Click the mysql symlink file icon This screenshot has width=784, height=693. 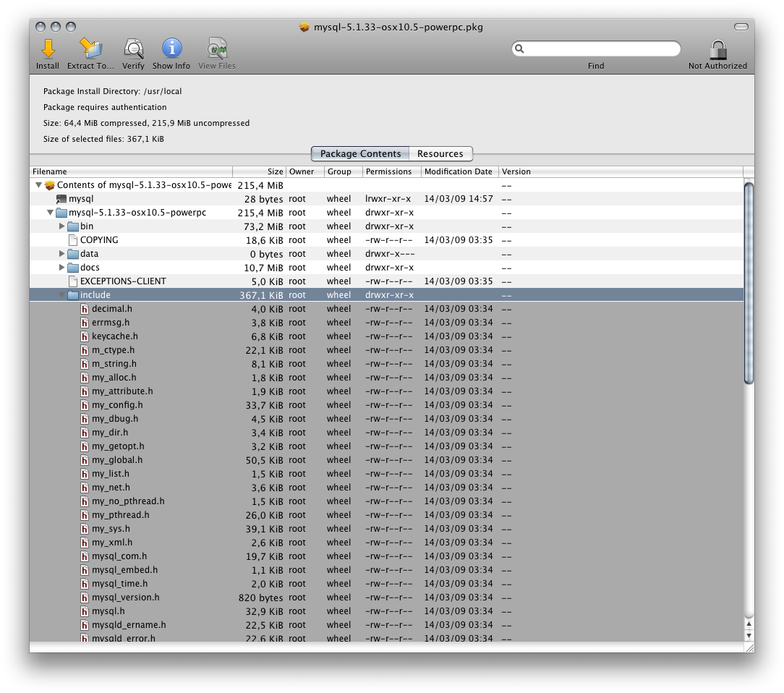(61, 199)
